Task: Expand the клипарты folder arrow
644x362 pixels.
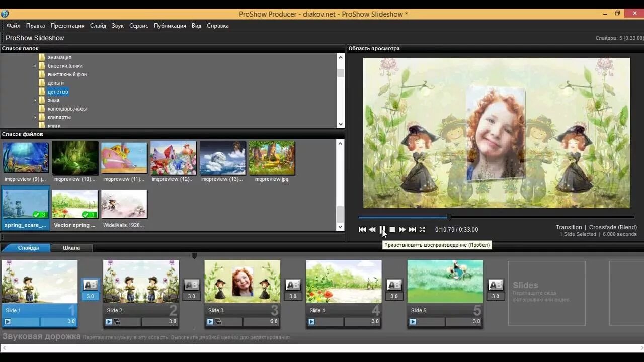Action: 35,117
